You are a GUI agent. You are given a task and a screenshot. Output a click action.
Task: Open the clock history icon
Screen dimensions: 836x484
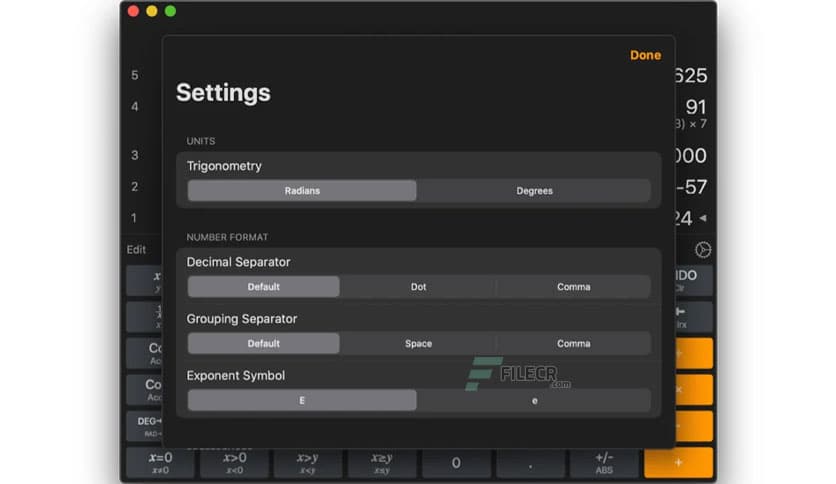(x=703, y=249)
